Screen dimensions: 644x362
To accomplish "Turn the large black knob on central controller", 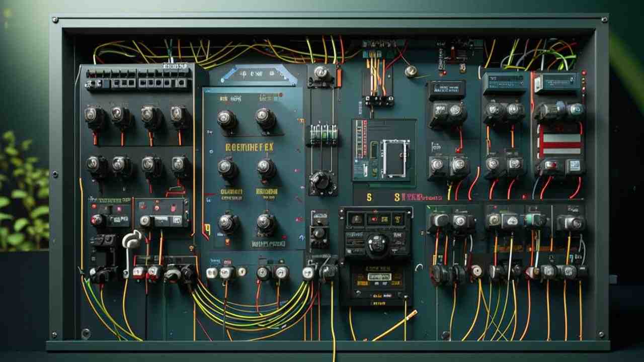I will [x=377, y=244].
